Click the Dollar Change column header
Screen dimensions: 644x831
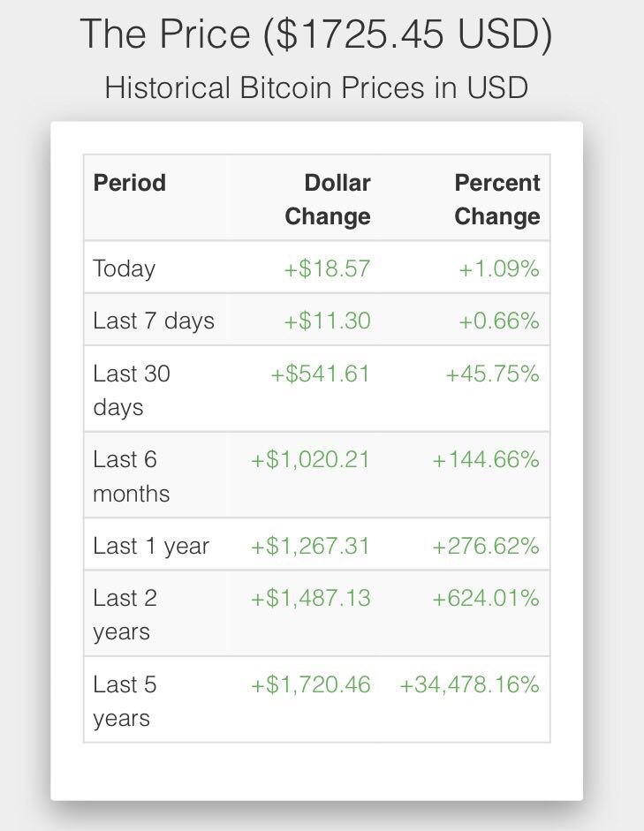click(328, 200)
